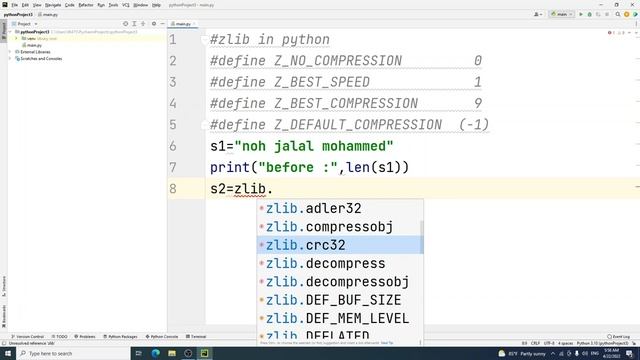The width and height of the screenshot is (640, 360).
Task: Open the Version Control tool window
Action: tap(27, 336)
